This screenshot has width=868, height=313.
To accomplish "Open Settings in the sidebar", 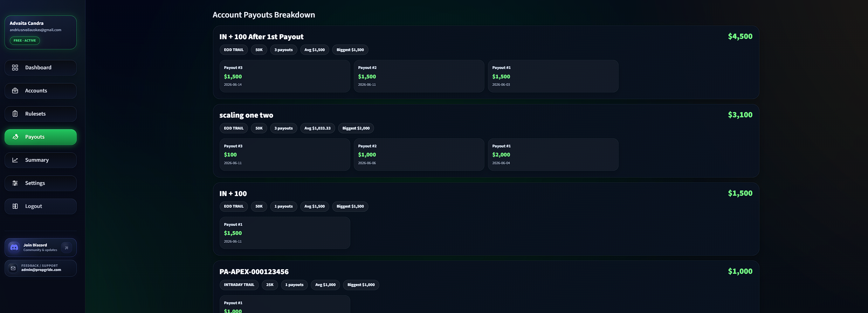I will (x=41, y=183).
